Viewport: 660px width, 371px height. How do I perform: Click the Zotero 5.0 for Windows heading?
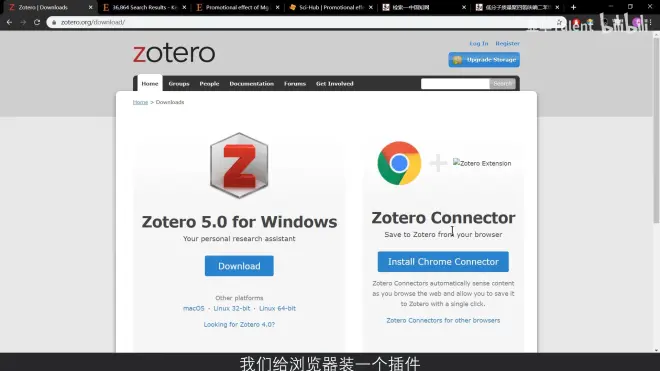(239, 222)
